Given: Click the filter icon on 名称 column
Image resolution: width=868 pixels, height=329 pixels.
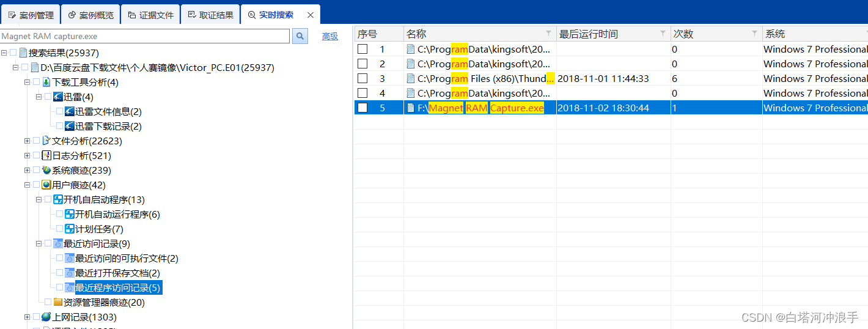Looking at the screenshot, I should click(x=549, y=33).
